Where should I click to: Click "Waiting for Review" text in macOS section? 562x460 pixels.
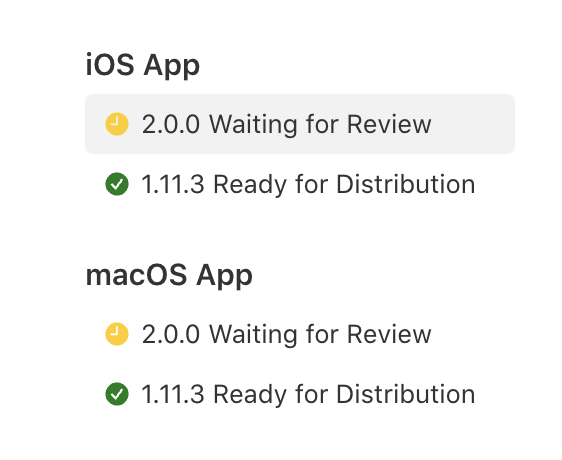pos(320,334)
